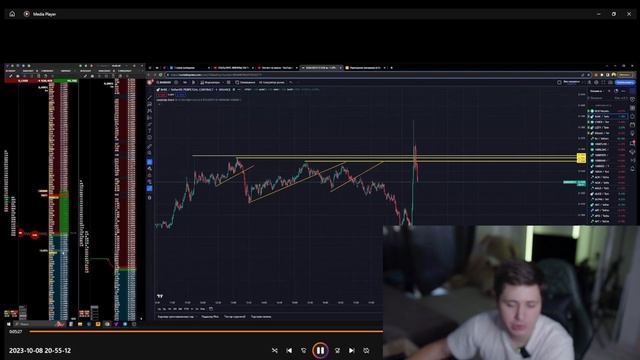The image size is (640, 360).
Task: Click the orange seek bar
Action: point(206,331)
